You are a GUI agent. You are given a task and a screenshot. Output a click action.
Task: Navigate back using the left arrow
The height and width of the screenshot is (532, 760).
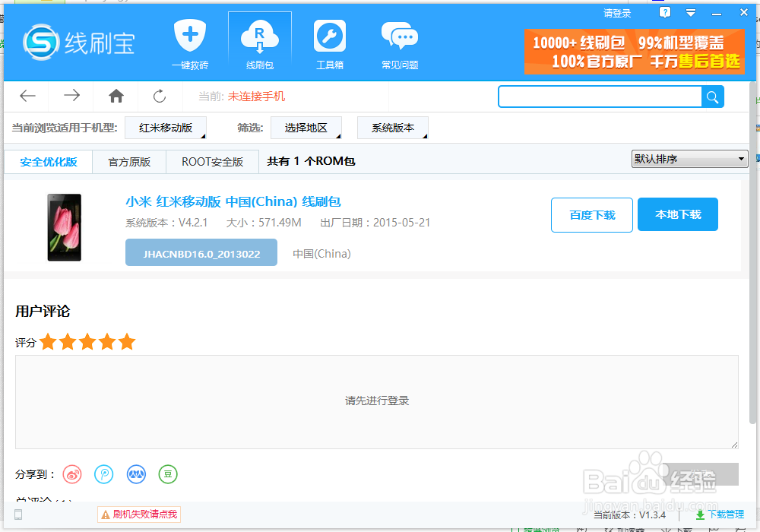click(x=27, y=96)
